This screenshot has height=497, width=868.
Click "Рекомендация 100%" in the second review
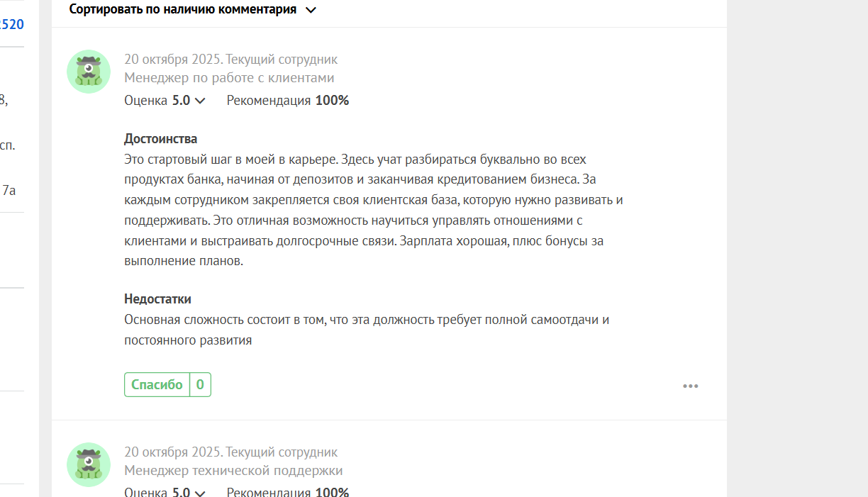point(288,492)
